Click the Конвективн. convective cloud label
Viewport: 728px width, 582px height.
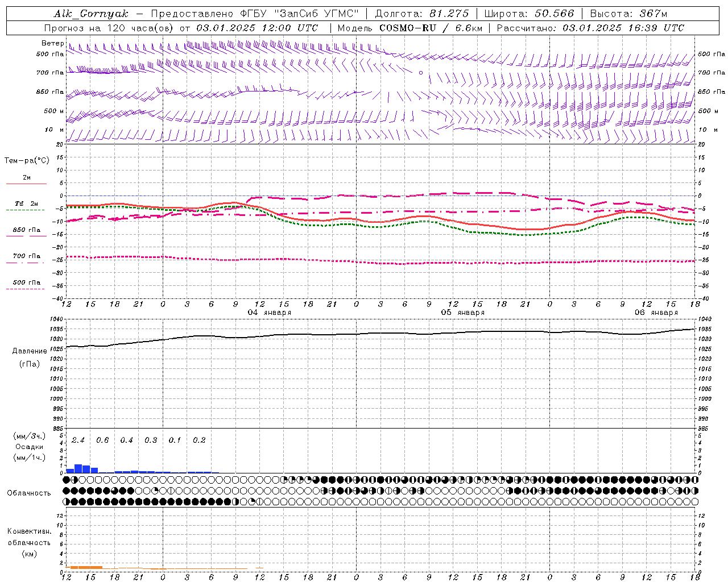pyautogui.click(x=30, y=531)
